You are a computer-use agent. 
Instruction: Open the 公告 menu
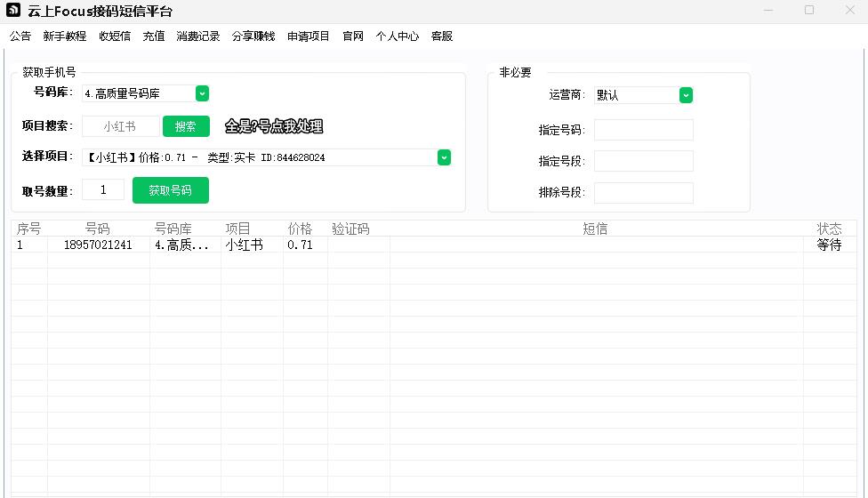(x=20, y=36)
